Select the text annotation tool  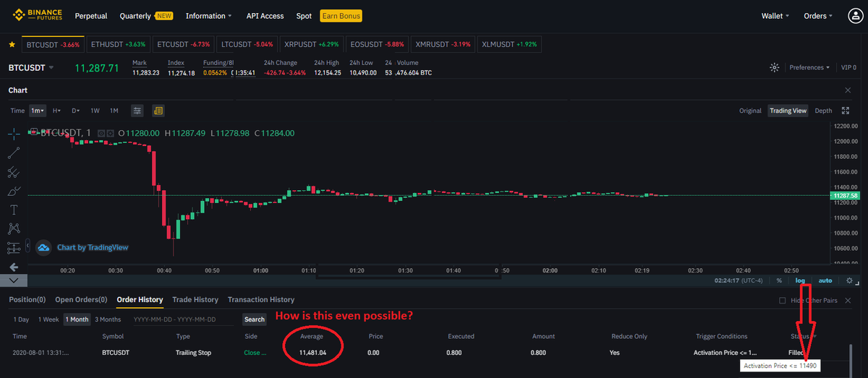pyautogui.click(x=13, y=210)
